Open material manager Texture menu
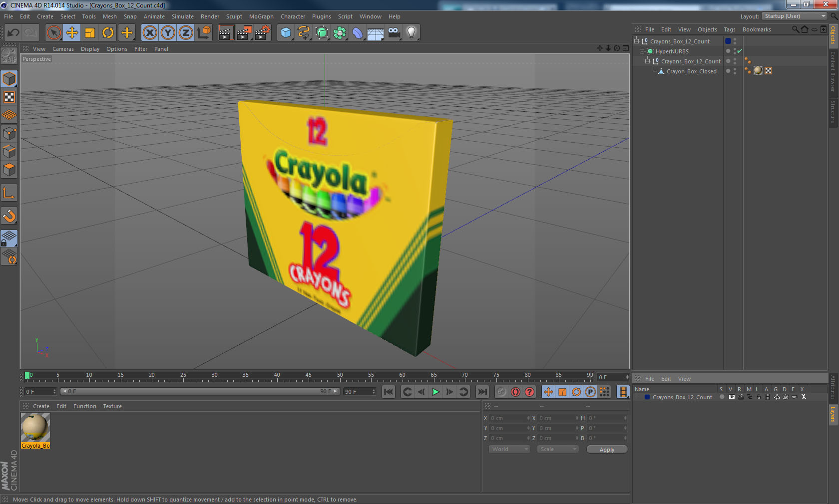The height and width of the screenshot is (504, 839). 112,406
